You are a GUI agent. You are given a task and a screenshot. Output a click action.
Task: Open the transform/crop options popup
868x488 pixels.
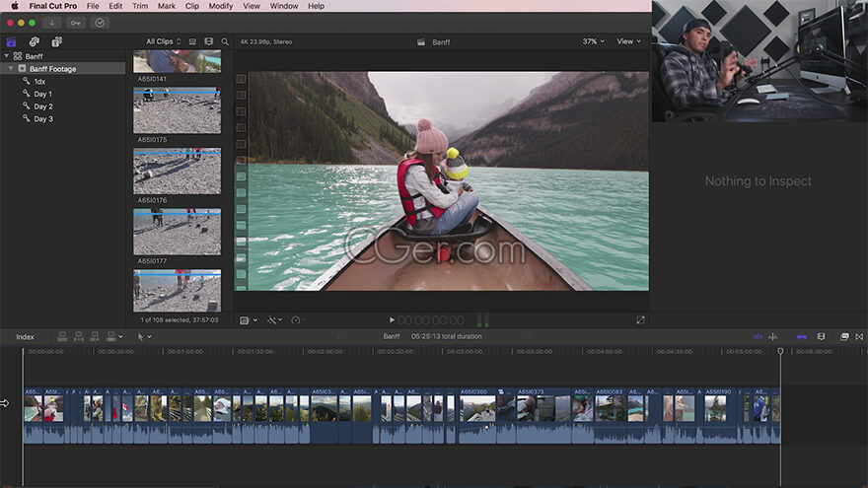point(248,320)
